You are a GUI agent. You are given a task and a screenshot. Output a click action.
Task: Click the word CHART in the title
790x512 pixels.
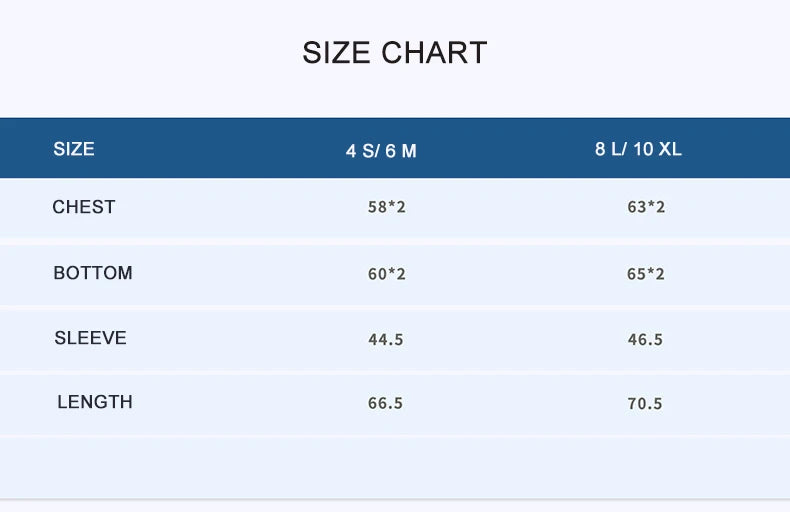(434, 53)
